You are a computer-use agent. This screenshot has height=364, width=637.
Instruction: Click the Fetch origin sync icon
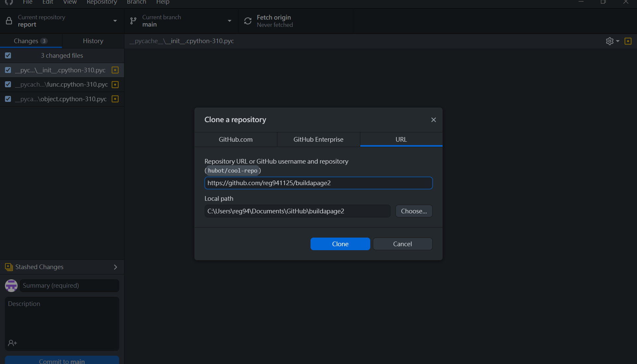[x=248, y=21]
